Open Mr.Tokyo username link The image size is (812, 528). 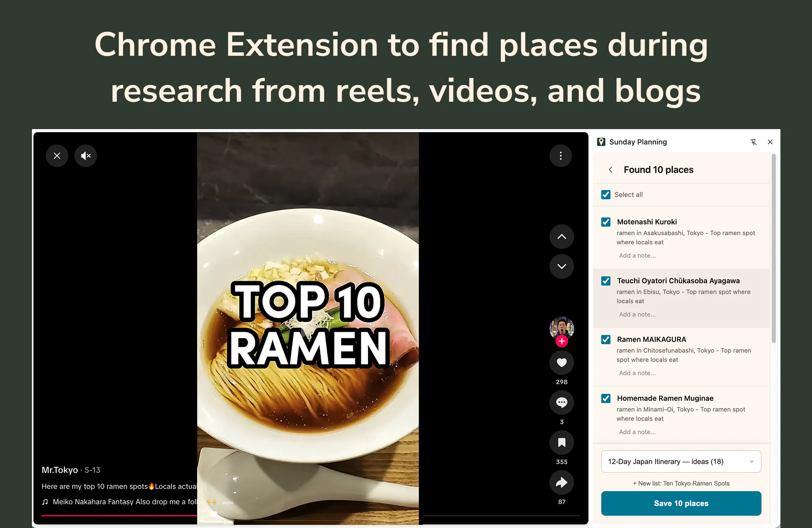(60, 470)
